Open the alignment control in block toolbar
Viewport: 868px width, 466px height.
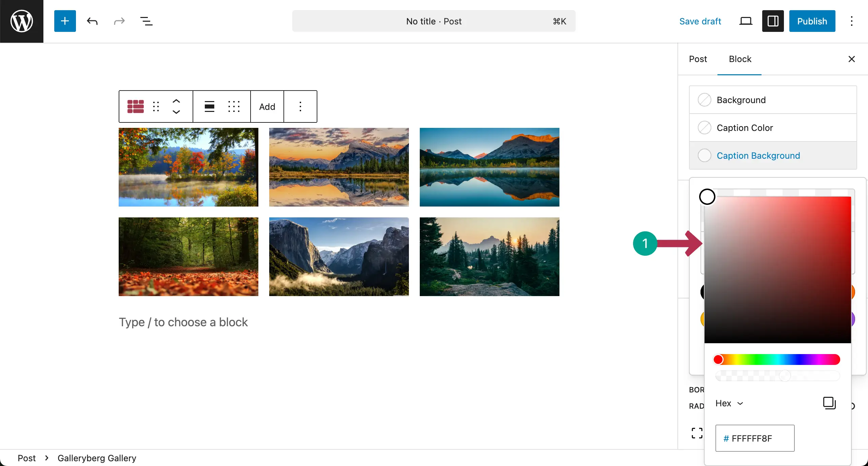tap(209, 106)
